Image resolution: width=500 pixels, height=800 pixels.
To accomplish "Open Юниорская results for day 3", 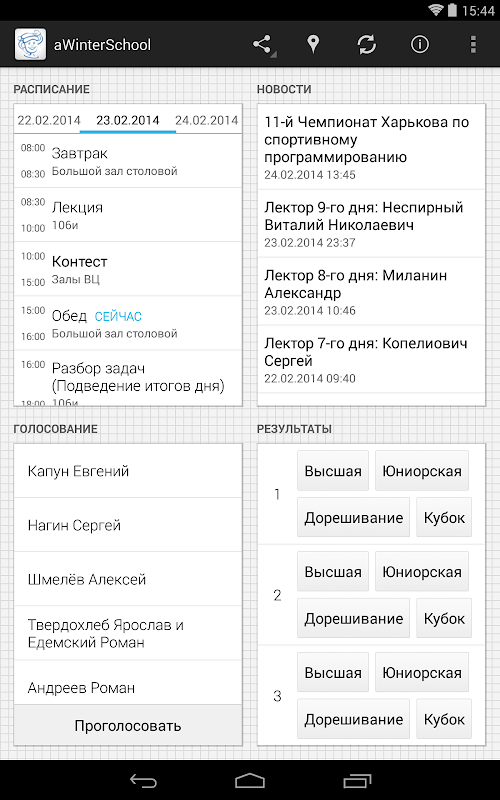I will 421,672.
